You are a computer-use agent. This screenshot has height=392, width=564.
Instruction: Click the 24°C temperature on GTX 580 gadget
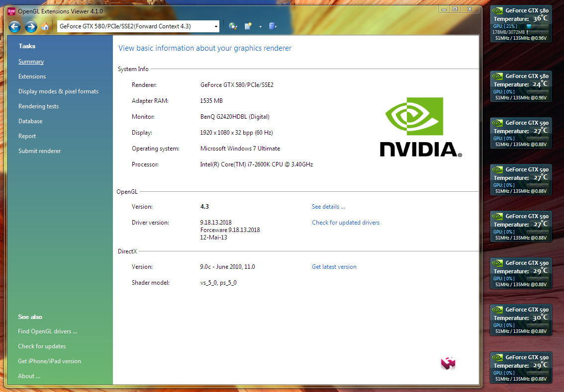point(540,84)
